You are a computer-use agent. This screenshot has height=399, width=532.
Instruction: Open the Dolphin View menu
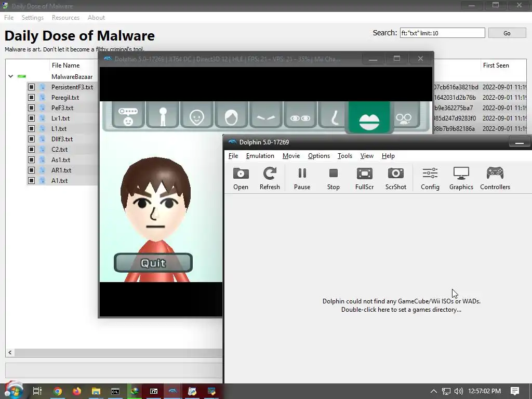click(x=367, y=156)
